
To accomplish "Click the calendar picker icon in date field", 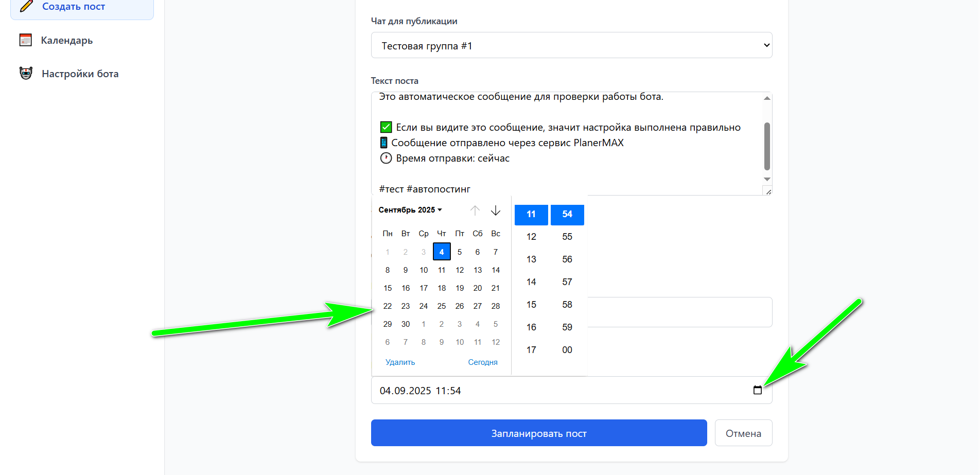I will click(758, 390).
